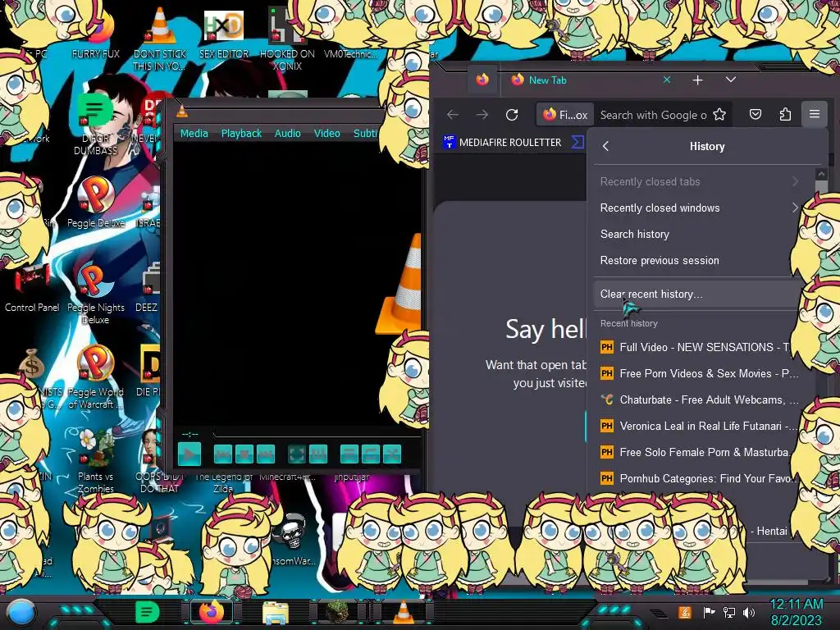
Task: Expand Recently closed tabs submenu
Action: click(699, 181)
